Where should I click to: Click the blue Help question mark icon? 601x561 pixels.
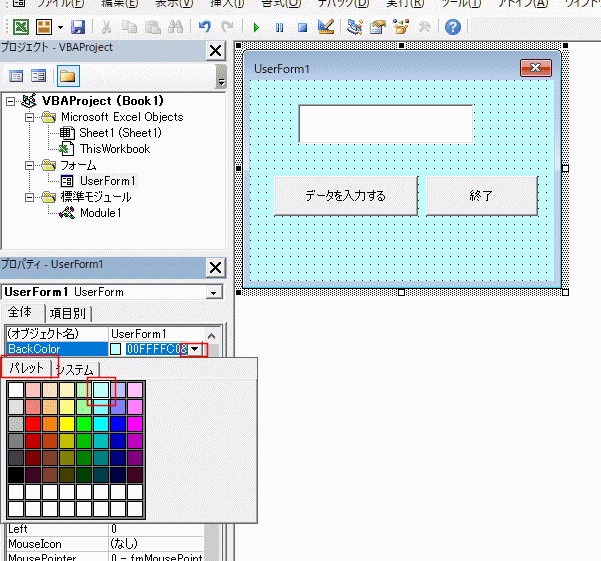tap(453, 27)
